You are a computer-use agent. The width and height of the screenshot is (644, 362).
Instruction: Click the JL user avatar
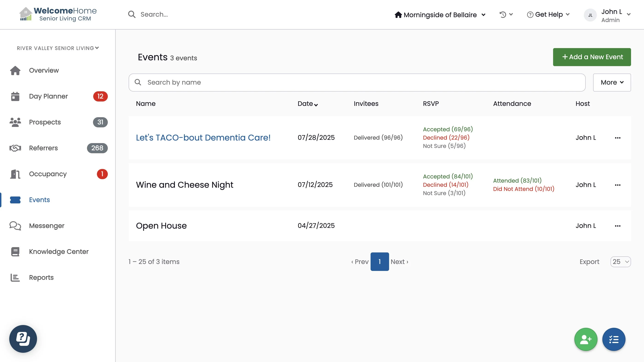coord(590,15)
